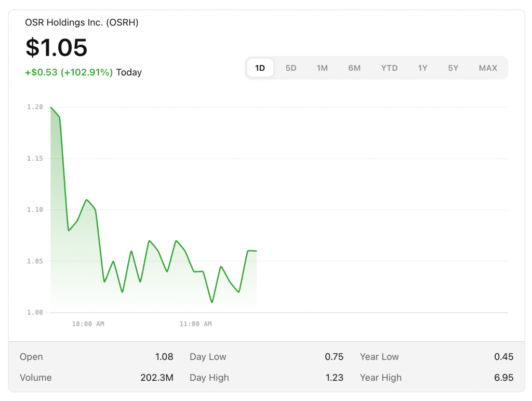532x401 pixels.
Task: Click the Day High value 1.23
Action: pos(335,378)
